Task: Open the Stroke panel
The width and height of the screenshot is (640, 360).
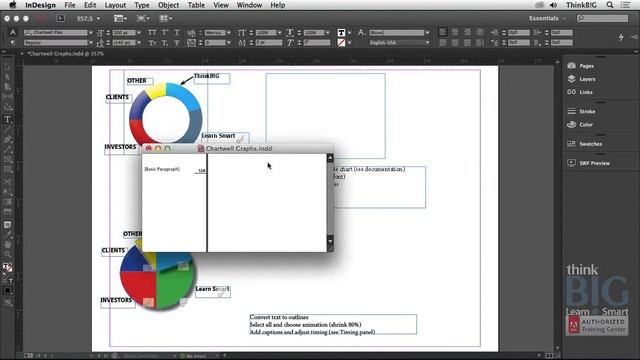Action: click(581, 111)
